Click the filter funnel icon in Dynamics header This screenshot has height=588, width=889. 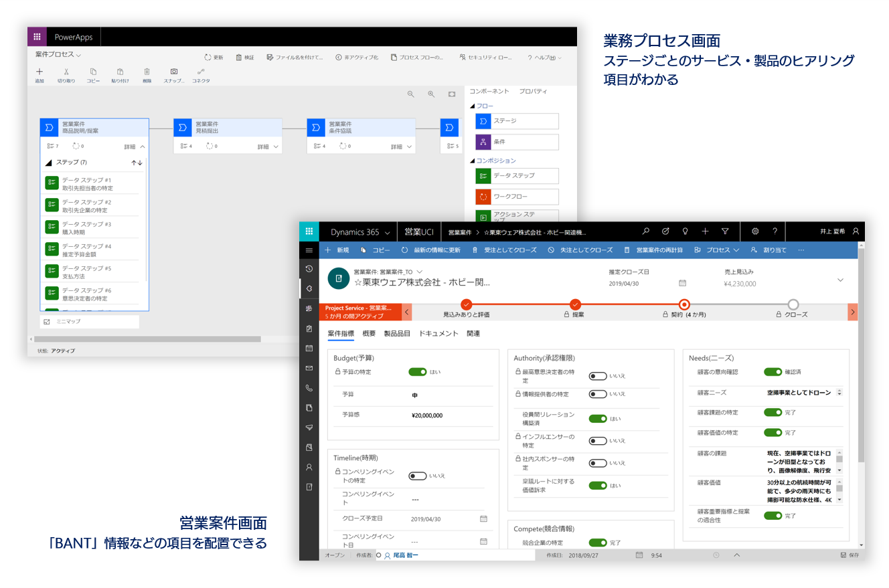725,231
